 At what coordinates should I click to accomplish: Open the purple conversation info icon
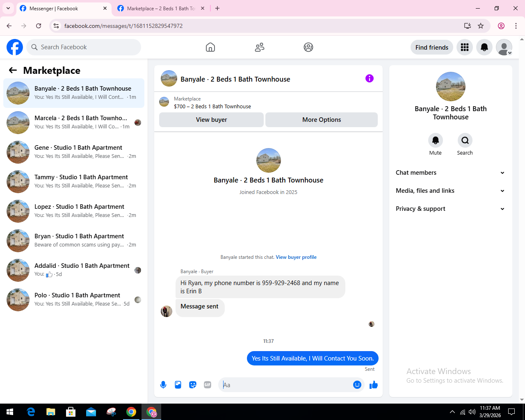point(370,78)
